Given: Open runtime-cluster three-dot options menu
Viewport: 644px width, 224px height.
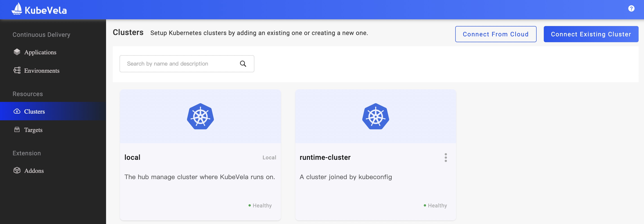Looking at the screenshot, I should click(446, 158).
